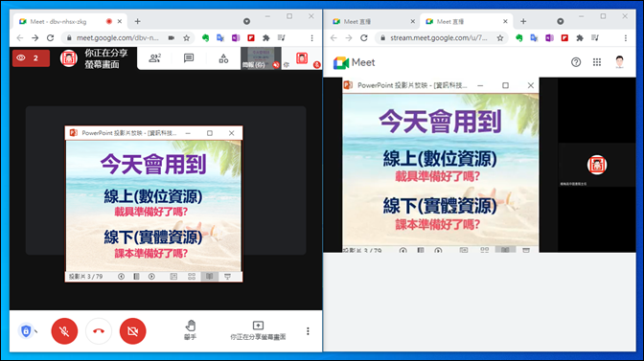Go back in right Chrome window
Image resolution: width=644 pixels, height=361 pixels.
click(333, 37)
